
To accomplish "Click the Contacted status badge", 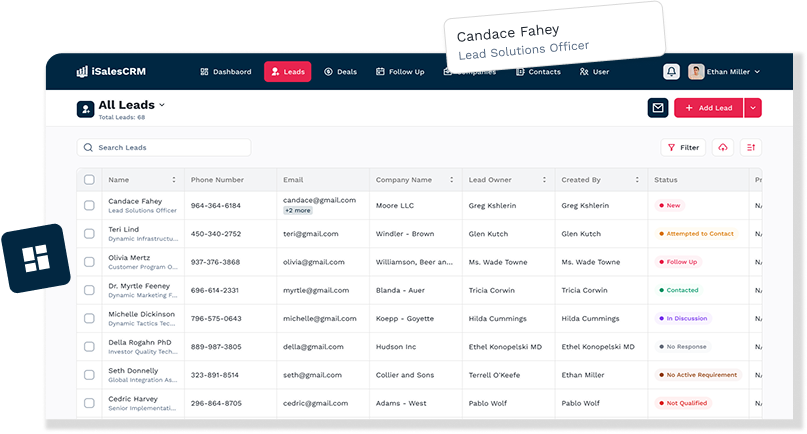I will 679,290.
